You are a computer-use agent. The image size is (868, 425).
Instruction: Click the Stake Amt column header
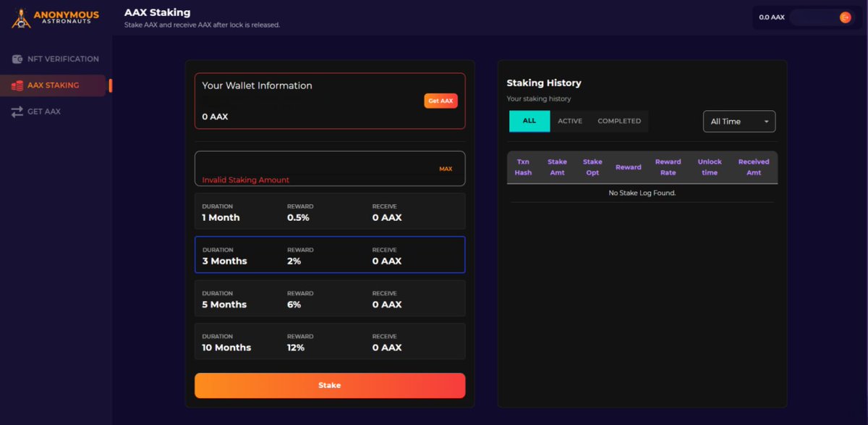(557, 167)
